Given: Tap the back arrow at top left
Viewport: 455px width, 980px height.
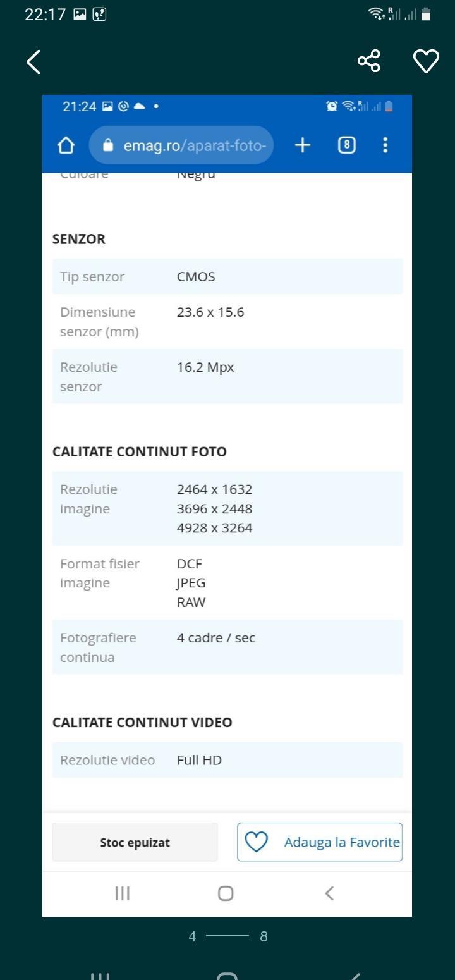Looking at the screenshot, I should coord(33,61).
